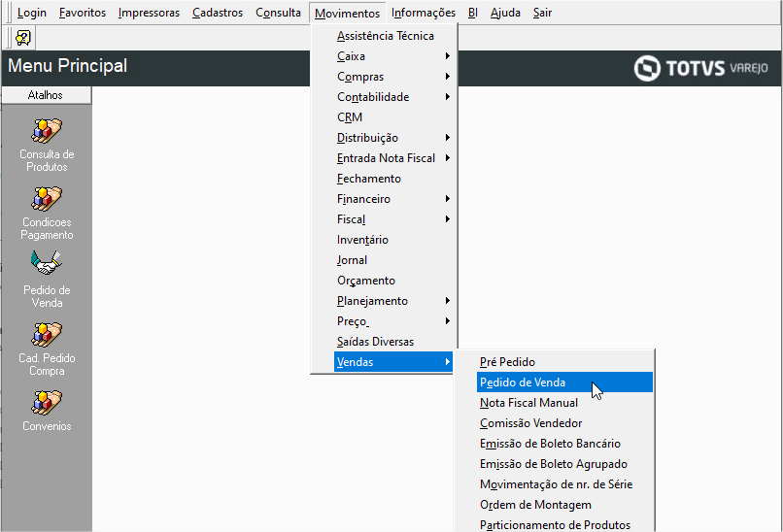The width and height of the screenshot is (783, 532).
Task: Open the Cadastros menu
Action: click(218, 13)
